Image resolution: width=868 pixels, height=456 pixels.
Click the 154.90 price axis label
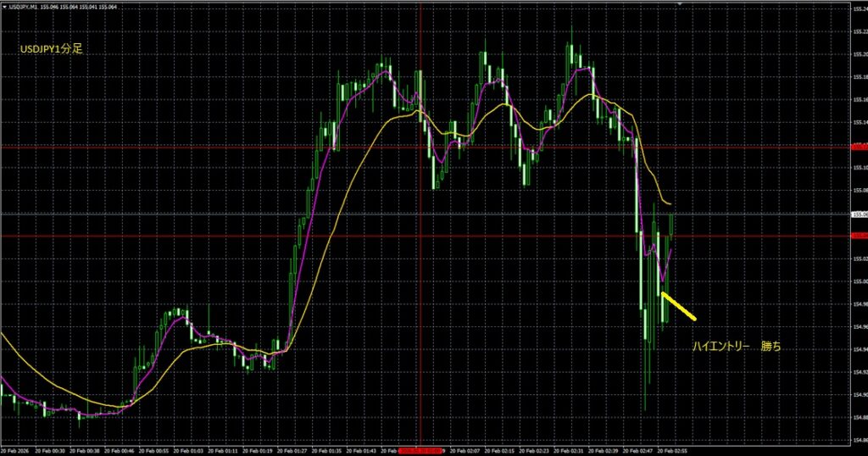(x=860, y=395)
